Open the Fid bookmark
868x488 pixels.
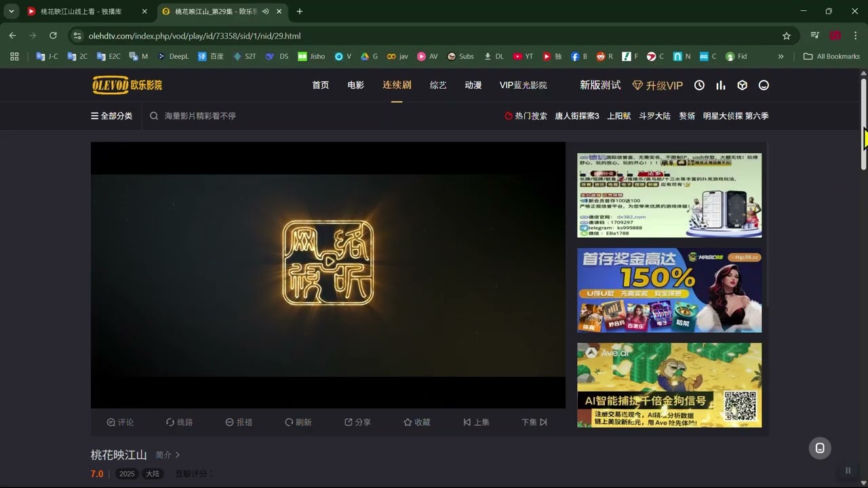[736, 56]
